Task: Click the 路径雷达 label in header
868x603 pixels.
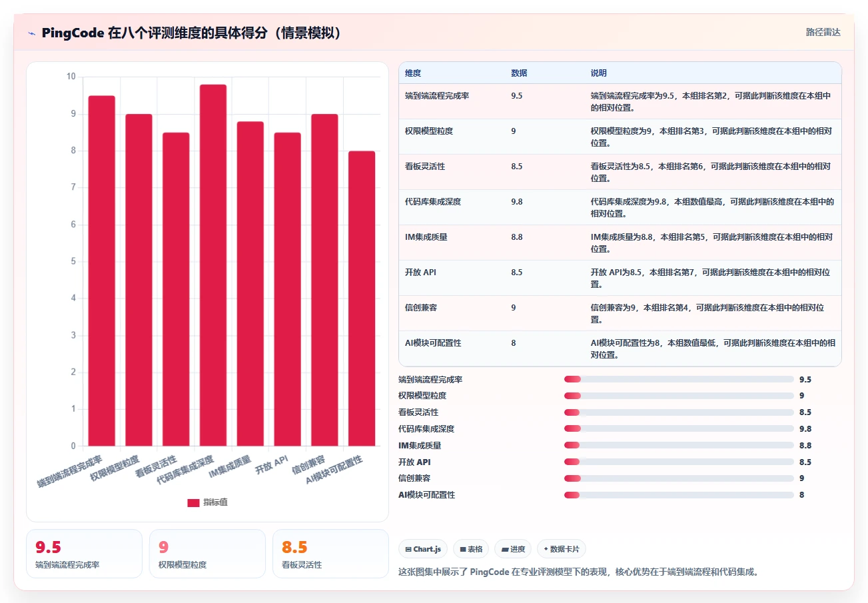Action: pos(823,32)
